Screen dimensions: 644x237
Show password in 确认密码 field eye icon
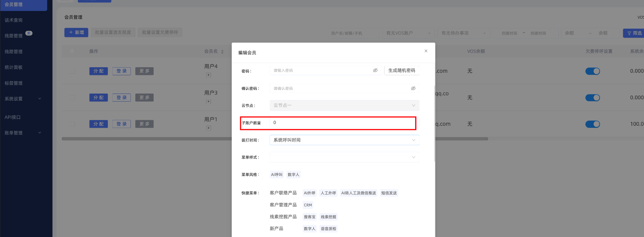click(413, 88)
